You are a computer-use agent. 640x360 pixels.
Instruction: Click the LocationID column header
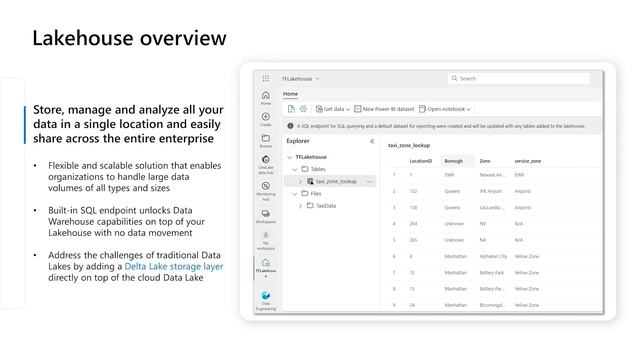[420, 161]
